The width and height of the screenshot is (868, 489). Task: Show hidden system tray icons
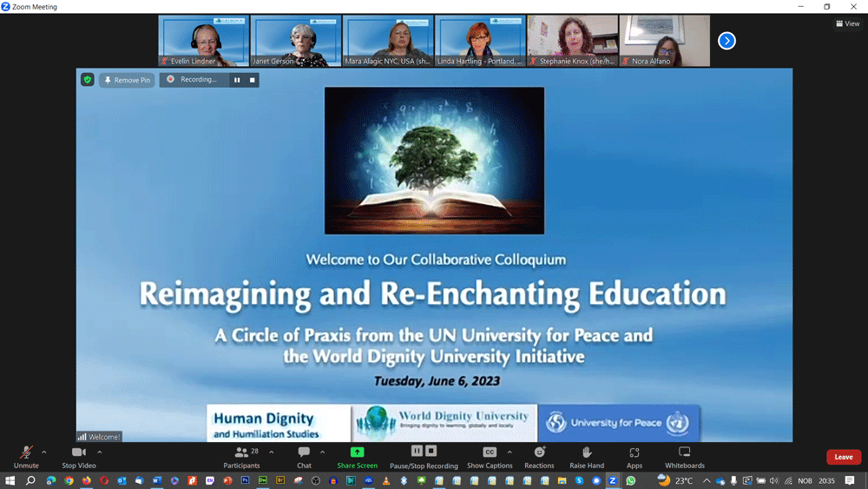707,480
